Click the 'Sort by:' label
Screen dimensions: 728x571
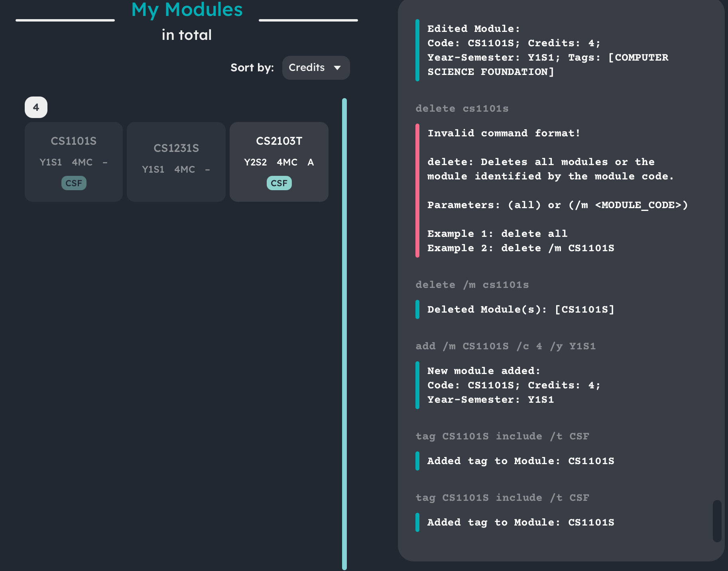(x=252, y=68)
